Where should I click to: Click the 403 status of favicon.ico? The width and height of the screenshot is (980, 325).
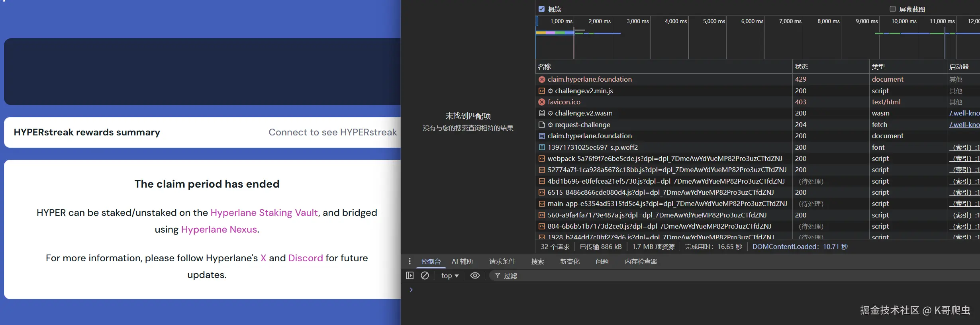point(801,102)
